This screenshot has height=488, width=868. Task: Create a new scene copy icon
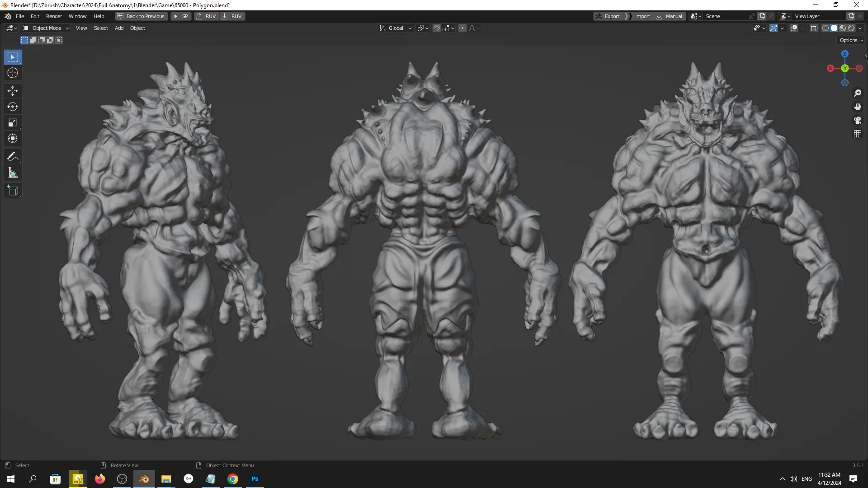point(762,16)
